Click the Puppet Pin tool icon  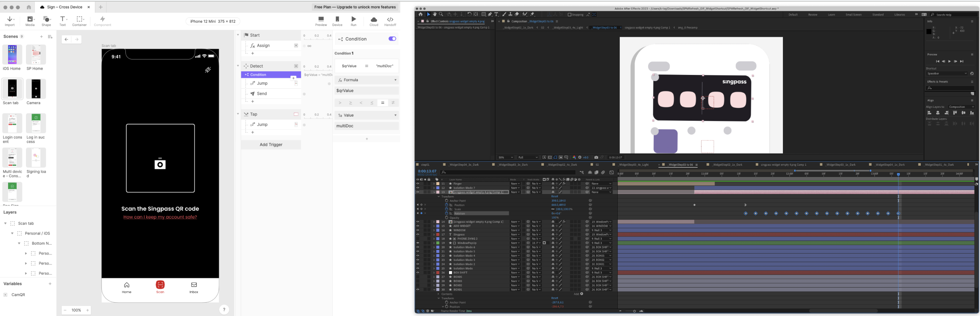click(x=533, y=14)
